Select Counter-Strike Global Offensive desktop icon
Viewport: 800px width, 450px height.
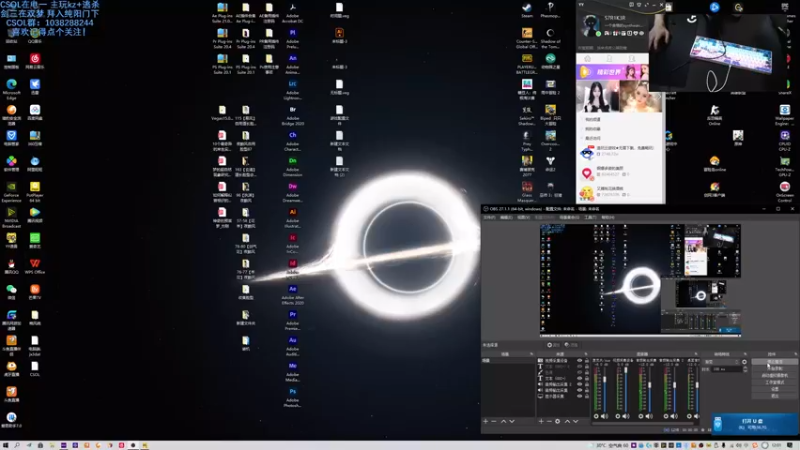(527, 39)
